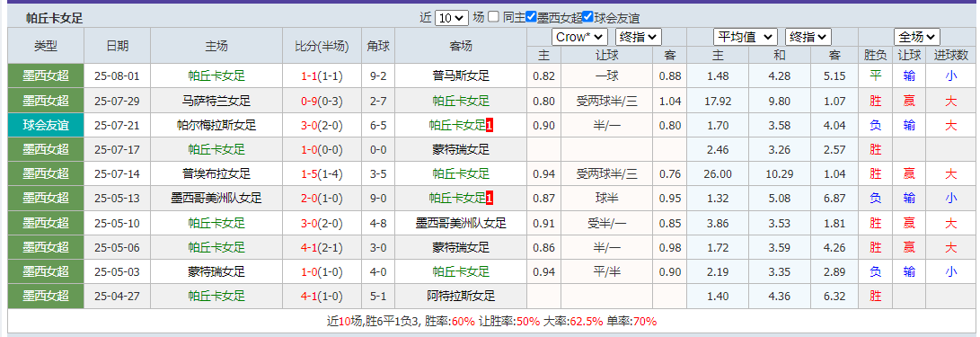Open 阿特拉斯女足 team link
The width and height of the screenshot is (980, 337).
(461, 296)
